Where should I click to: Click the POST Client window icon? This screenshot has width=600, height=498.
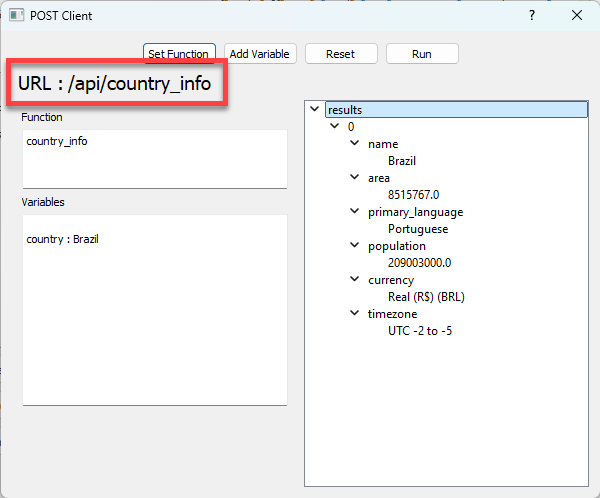point(17,15)
